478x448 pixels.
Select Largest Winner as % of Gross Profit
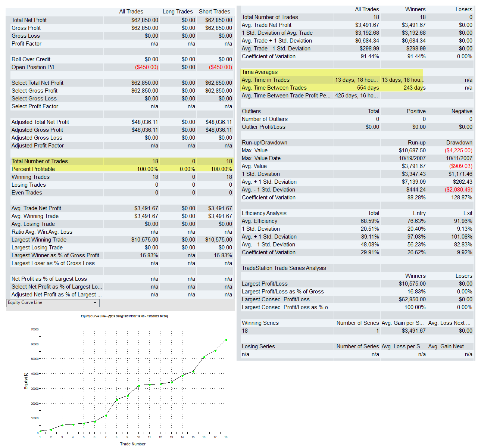point(56,255)
